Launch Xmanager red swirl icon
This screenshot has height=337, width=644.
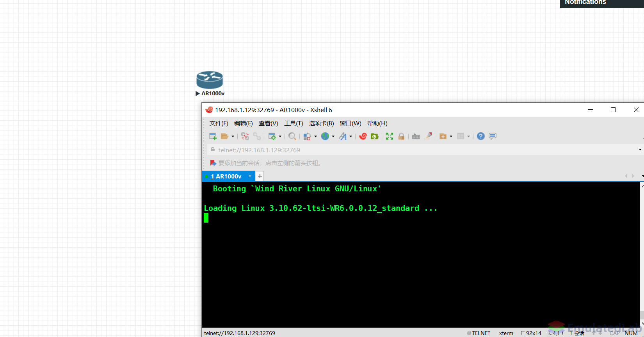363,136
